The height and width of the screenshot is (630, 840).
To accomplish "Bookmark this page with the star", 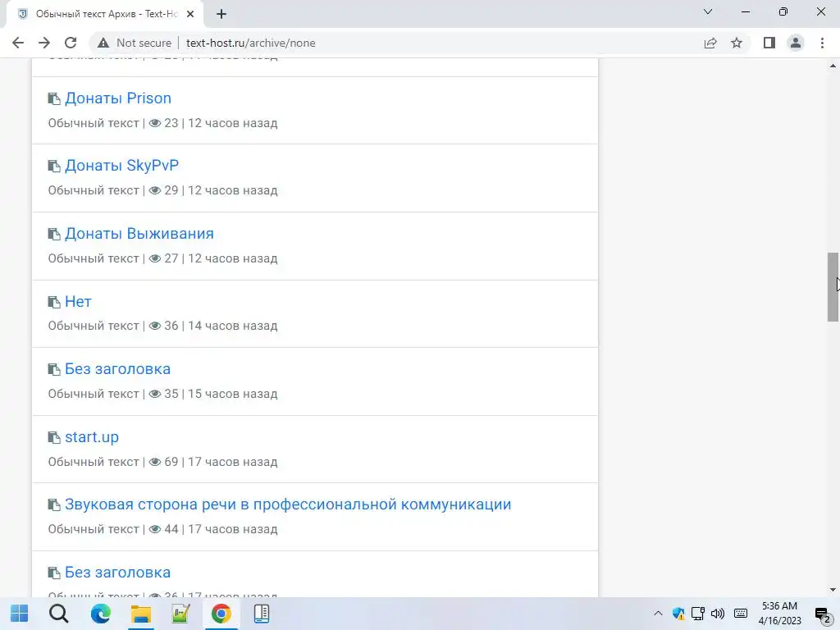I will pos(737,43).
